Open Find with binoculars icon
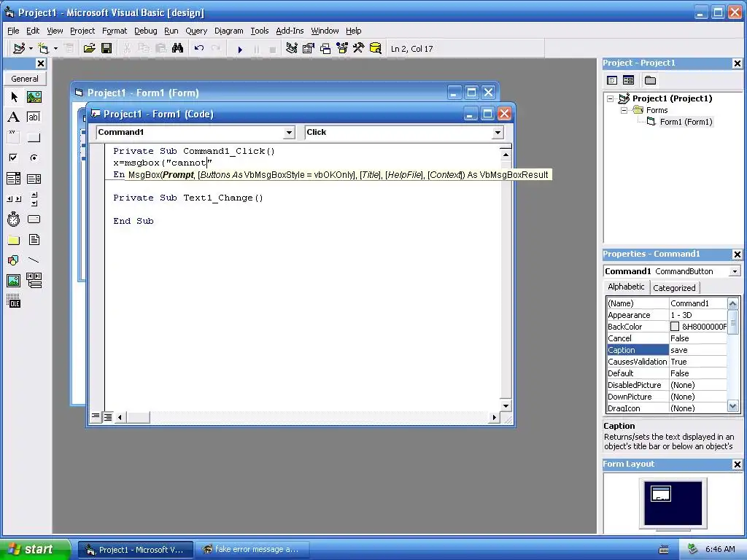747x560 pixels. pos(178,48)
